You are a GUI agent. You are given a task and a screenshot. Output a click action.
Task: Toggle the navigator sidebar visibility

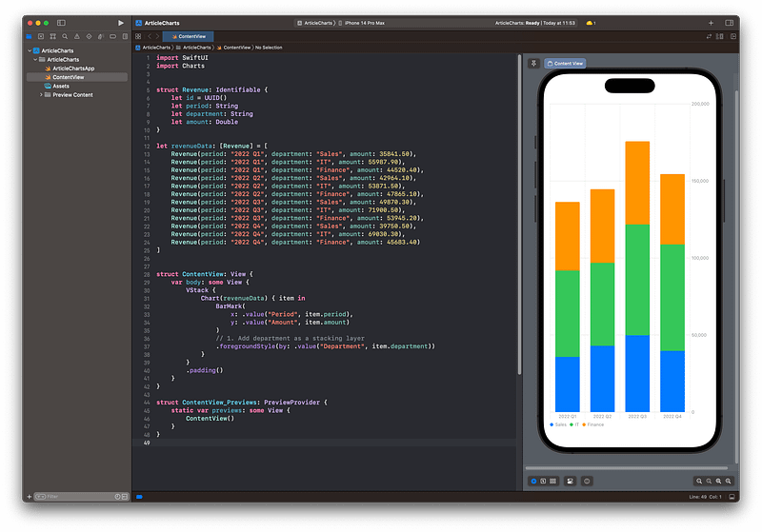[61, 23]
